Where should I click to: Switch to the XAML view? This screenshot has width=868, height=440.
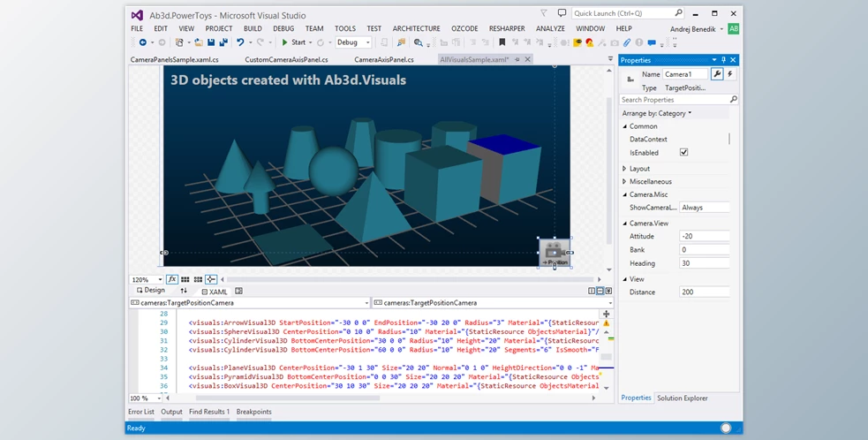(x=215, y=292)
